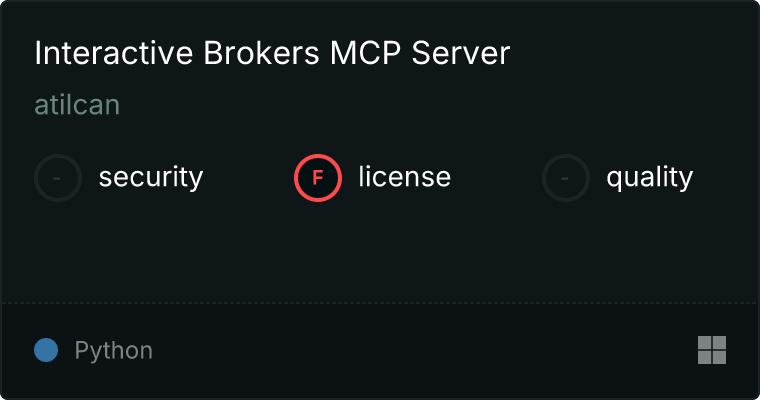
Task: Click the security label text
Action: [x=151, y=177]
